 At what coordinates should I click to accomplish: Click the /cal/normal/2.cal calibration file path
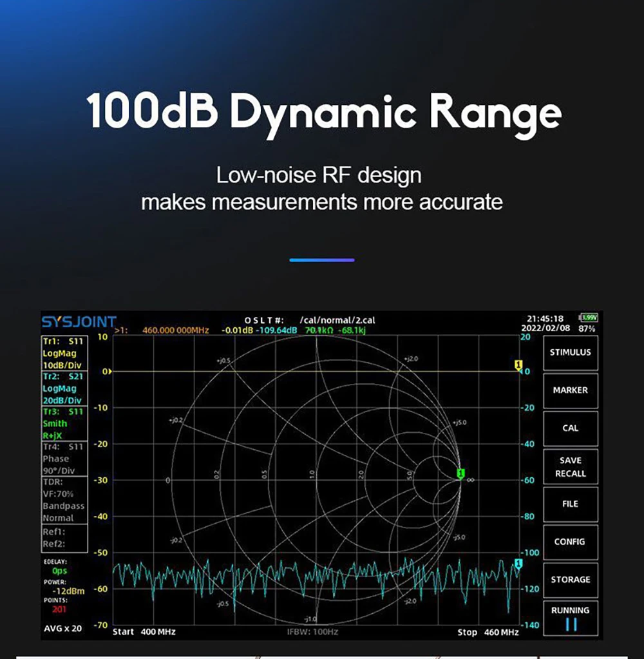click(x=337, y=320)
